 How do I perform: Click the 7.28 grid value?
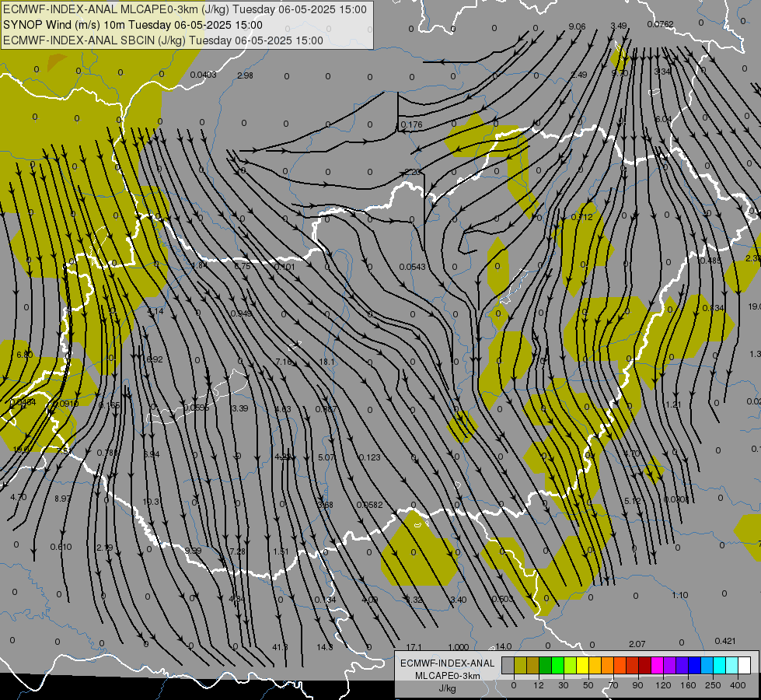237,552
